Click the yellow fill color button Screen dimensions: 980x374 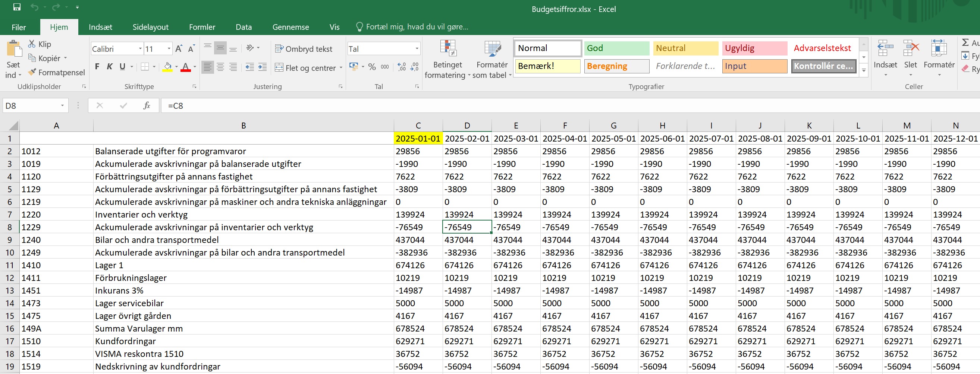click(x=167, y=67)
